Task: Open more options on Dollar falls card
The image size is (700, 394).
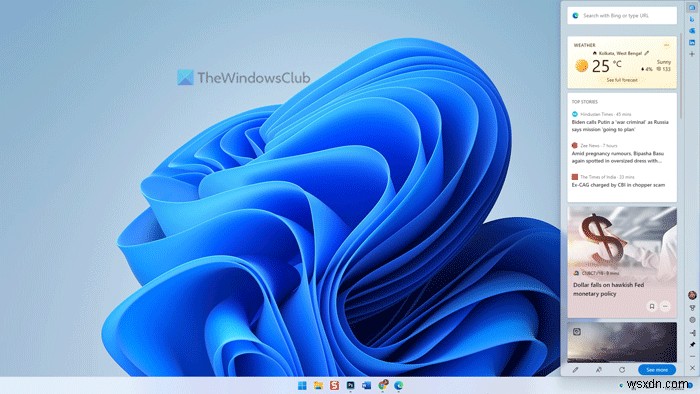Action: coord(665,306)
